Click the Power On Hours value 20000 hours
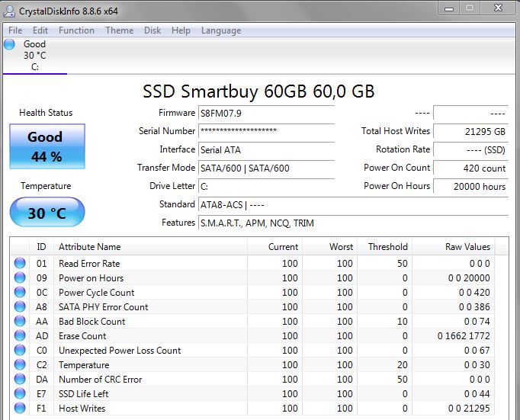Viewport: 520px width, 420px height. pos(470,186)
